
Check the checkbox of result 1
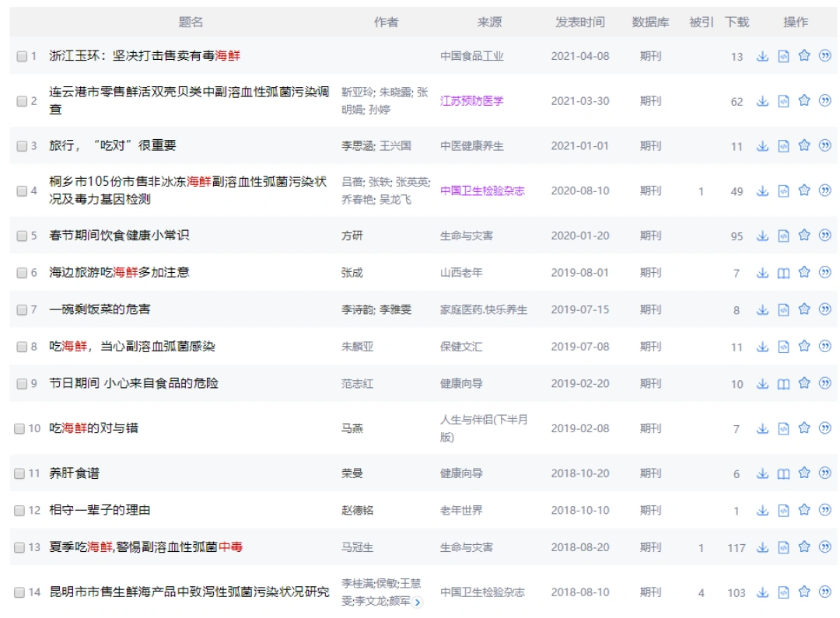22,55
